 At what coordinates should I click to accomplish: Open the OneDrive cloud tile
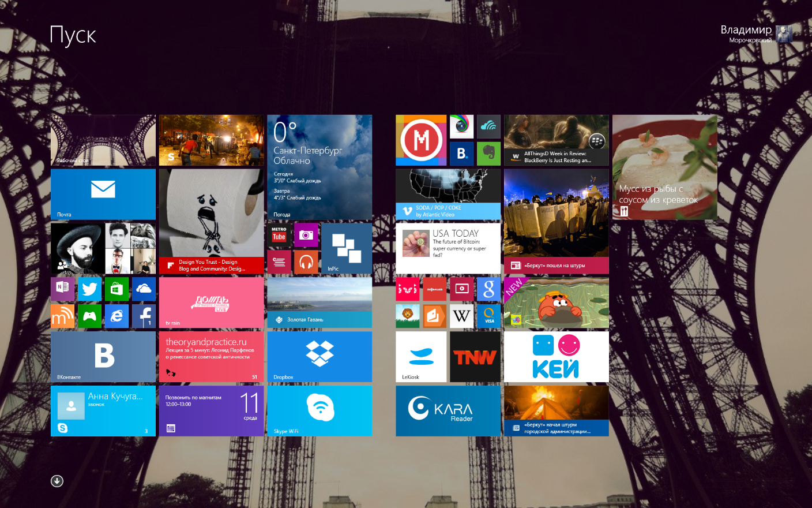(144, 289)
